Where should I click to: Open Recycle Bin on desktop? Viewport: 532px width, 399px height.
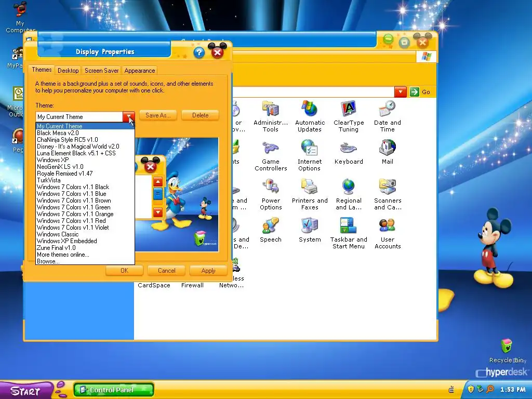pos(507,351)
